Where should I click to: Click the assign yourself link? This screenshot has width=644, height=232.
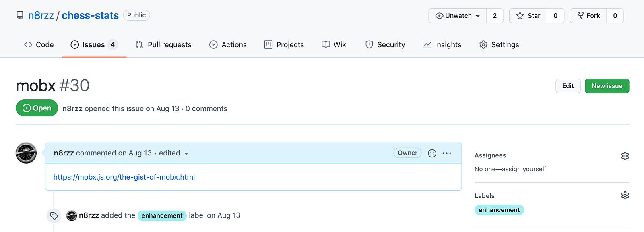point(524,169)
